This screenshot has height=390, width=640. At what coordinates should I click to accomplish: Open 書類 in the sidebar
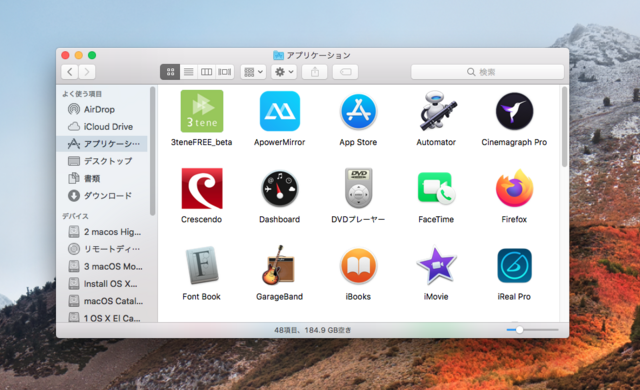coord(102,178)
